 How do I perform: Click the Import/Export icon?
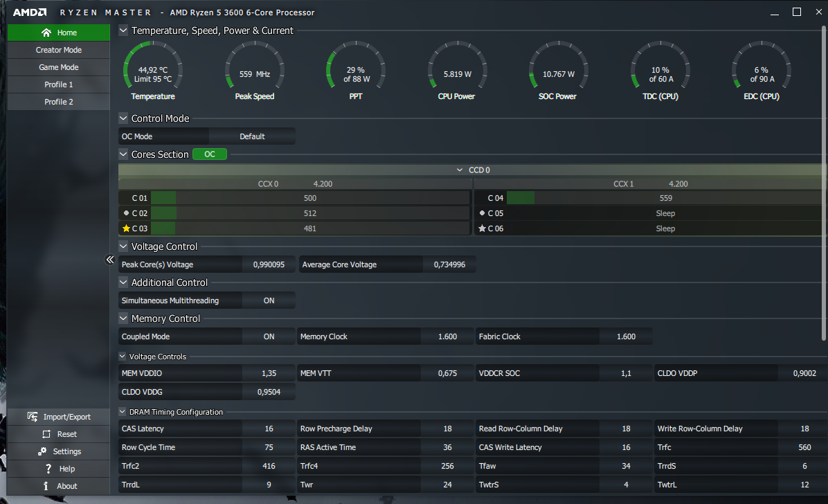coord(32,417)
